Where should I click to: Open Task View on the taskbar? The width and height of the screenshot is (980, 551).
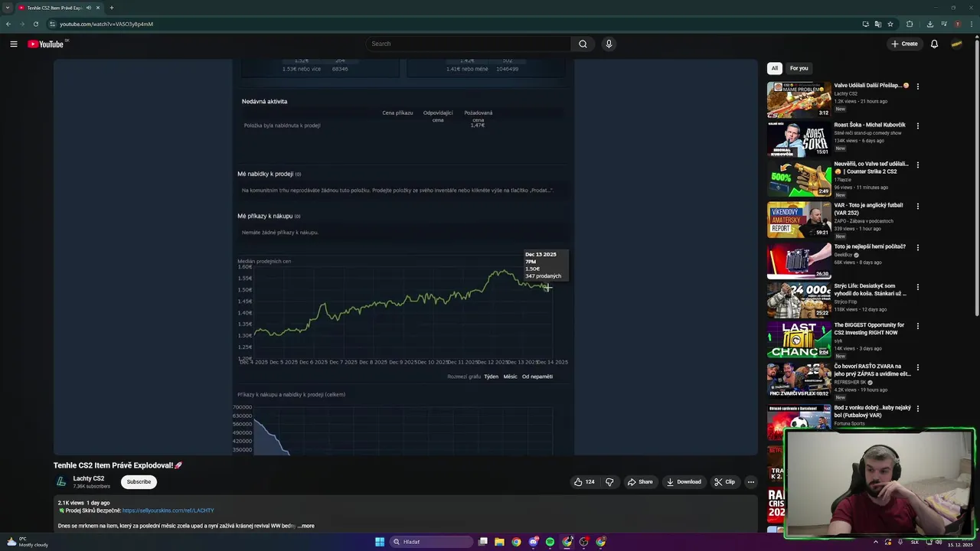pyautogui.click(x=482, y=542)
